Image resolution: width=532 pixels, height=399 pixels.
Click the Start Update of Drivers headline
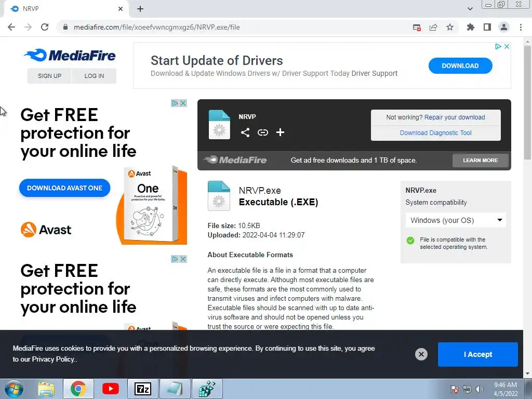(217, 60)
